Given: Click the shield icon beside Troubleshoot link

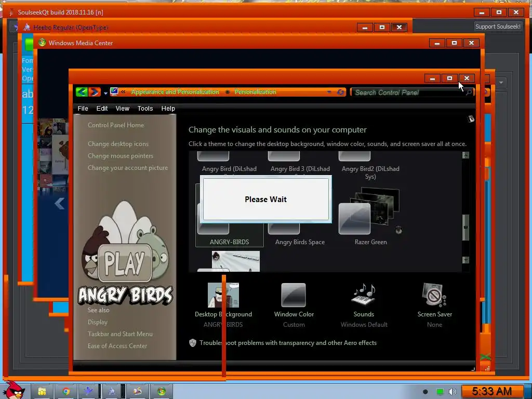Looking at the screenshot, I should 193,343.
